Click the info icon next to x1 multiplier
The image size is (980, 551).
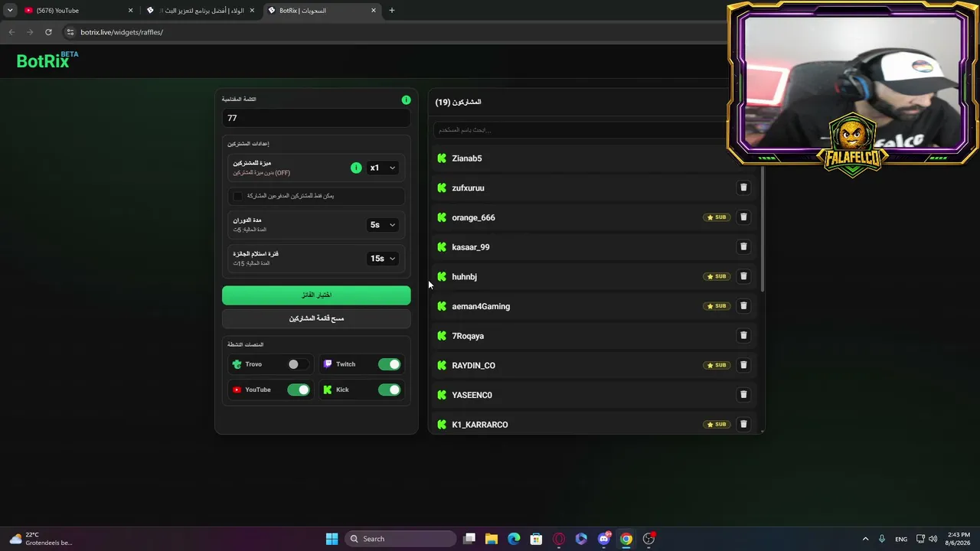click(356, 168)
